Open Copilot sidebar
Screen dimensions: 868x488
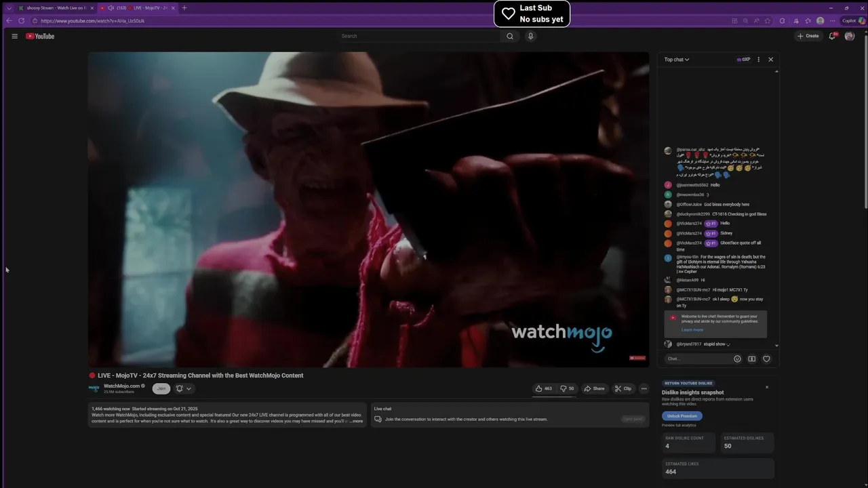[853, 20]
